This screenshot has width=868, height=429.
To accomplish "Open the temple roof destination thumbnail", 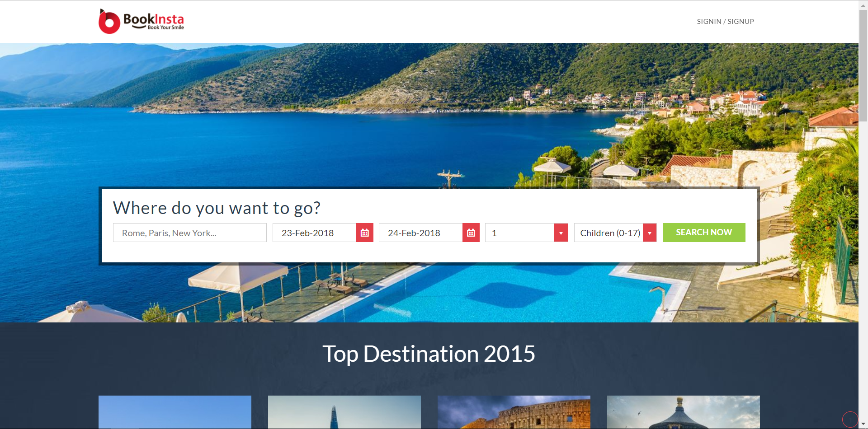I will point(684,412).
